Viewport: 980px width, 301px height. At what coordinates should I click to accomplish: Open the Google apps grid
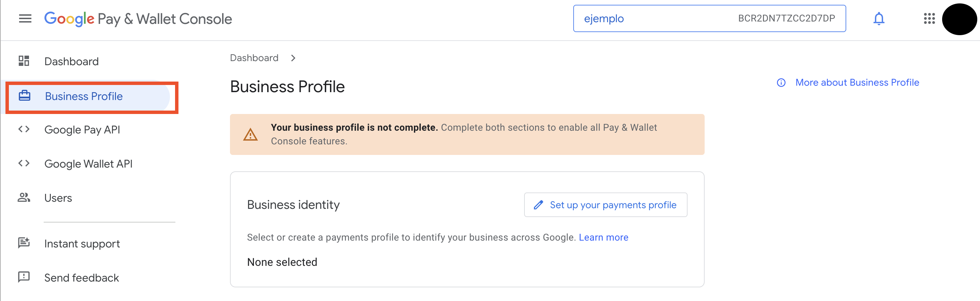[x=929, y=18]
